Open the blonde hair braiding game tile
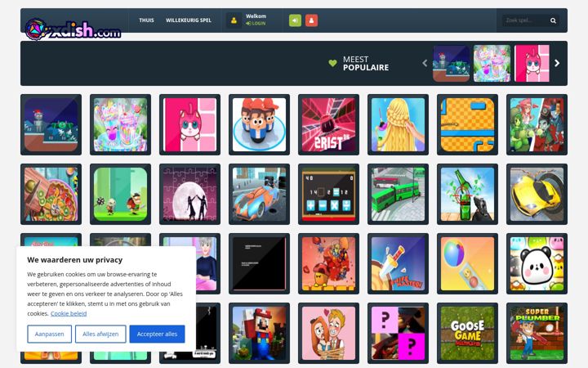Viewport: 588px width, 368px height. 398,124
